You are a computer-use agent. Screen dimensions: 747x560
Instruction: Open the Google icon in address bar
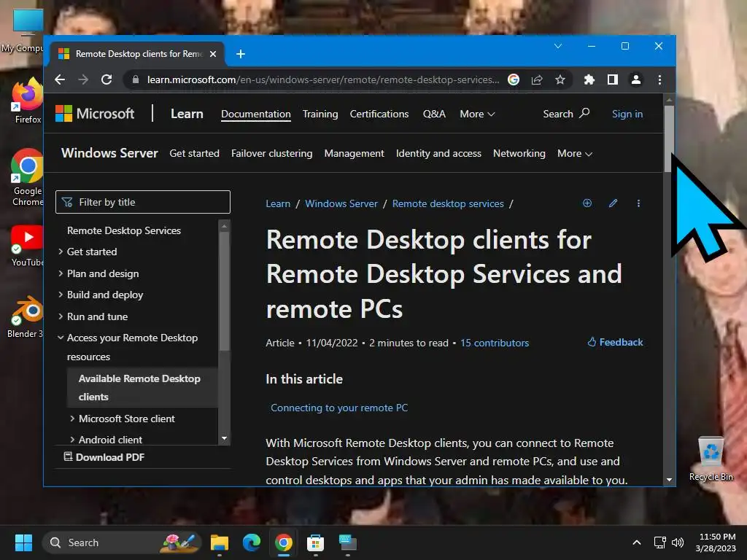click(514, 79)
